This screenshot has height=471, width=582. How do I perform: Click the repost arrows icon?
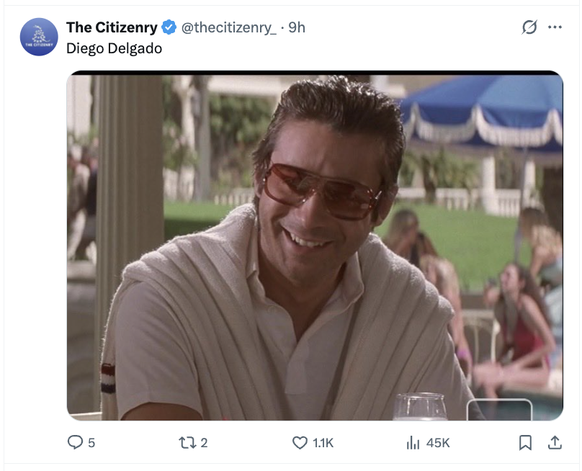coord(187,442)
